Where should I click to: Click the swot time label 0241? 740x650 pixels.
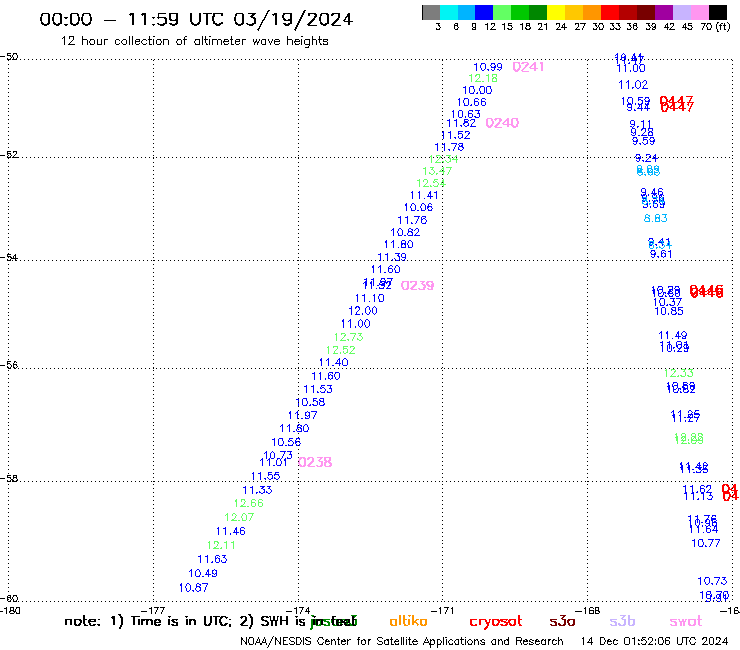[528, 67]
